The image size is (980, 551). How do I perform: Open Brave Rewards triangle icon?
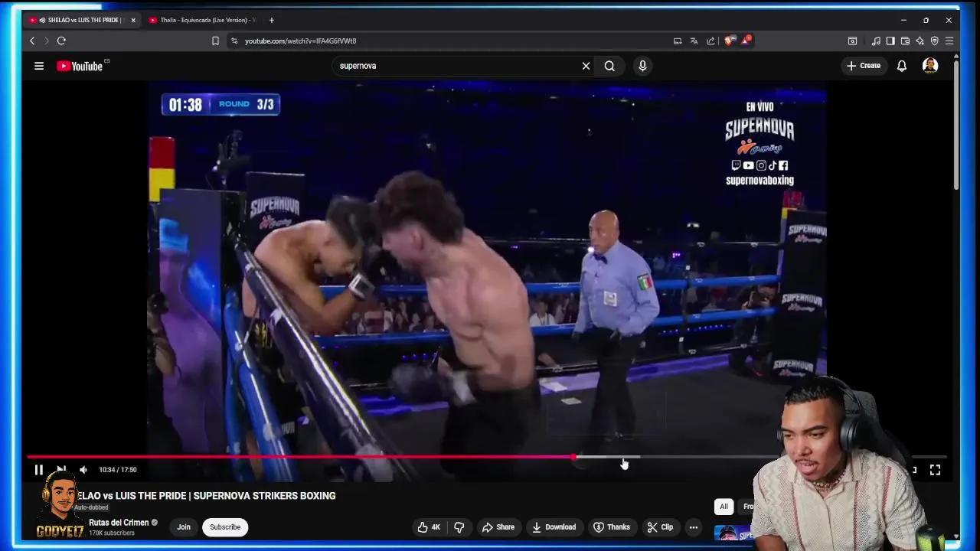(x=746, y=41)
